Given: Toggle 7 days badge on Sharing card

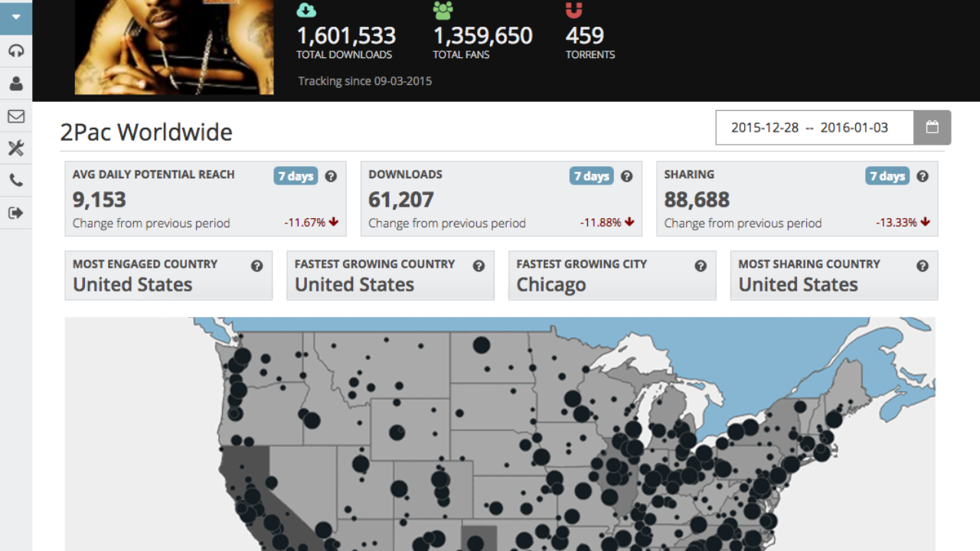Looking at the screenshot, I should (887, 176).
